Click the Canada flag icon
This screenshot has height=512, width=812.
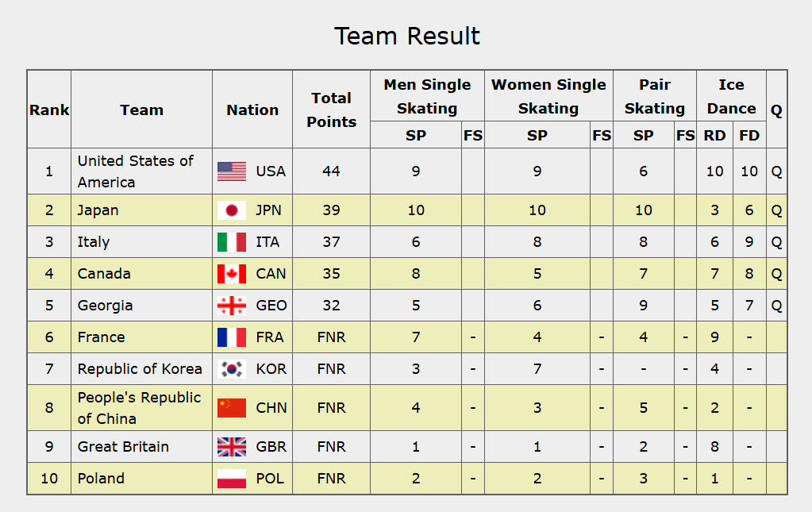coord(232,274)
